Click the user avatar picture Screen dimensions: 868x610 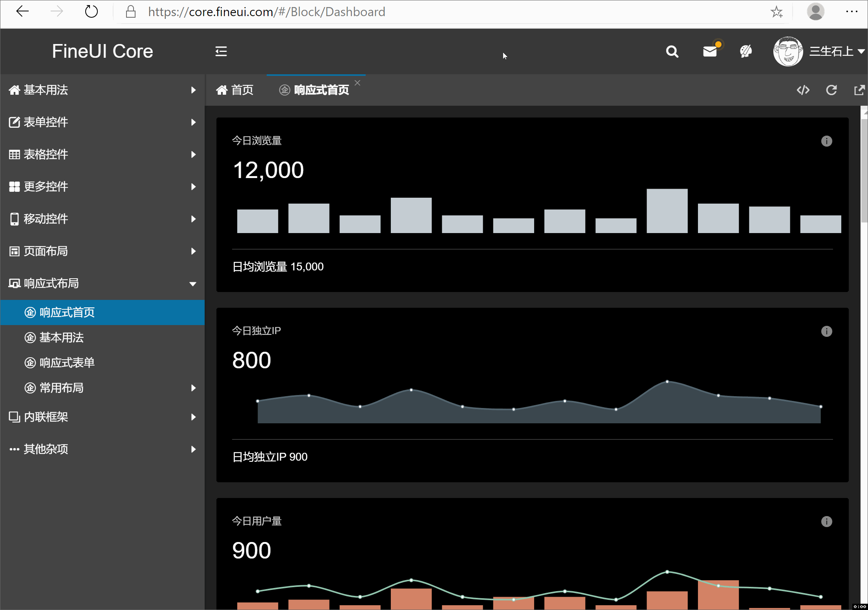(x=788, y=51)
